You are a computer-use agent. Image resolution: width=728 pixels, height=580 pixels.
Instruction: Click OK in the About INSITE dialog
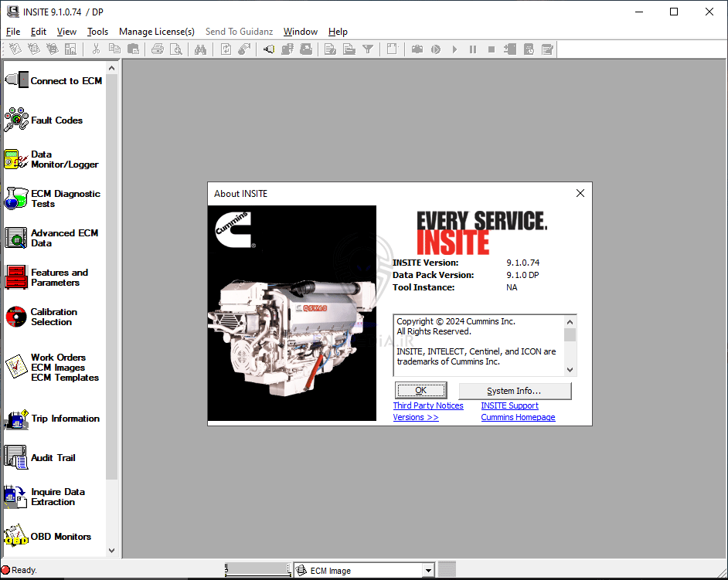[420, 390]
